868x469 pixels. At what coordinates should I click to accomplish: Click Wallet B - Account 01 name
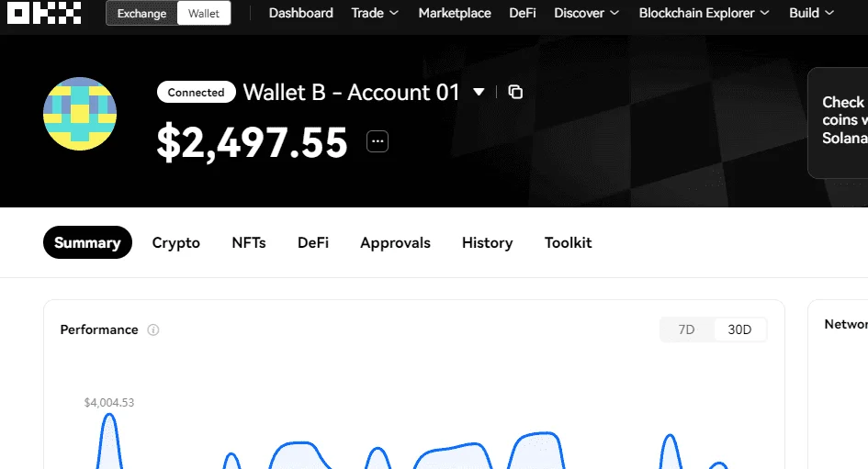pyautogui.click(x=351, y=93)
